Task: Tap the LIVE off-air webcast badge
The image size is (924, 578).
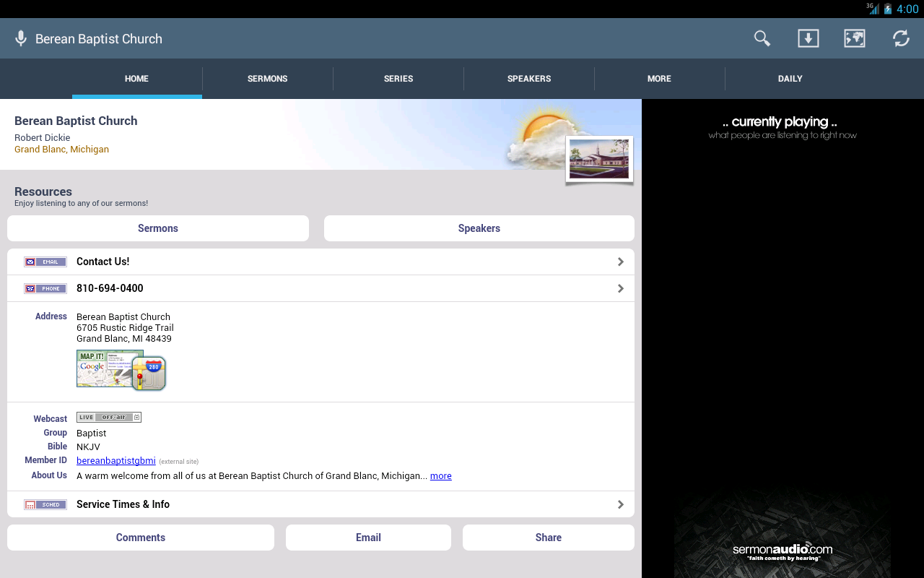Action: pos(109,417)
